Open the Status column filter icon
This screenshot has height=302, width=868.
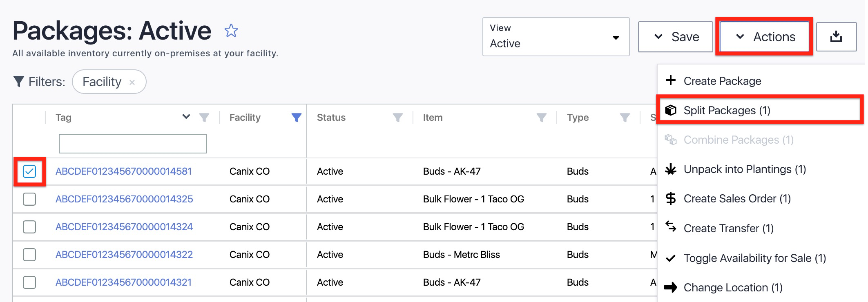(398, 118)
